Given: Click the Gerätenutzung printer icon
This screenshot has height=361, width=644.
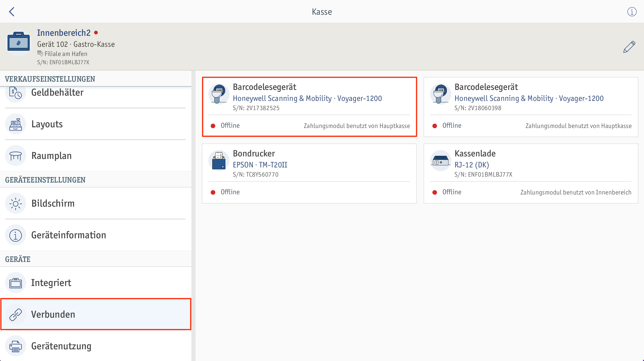Looking at the screenshot, I should pos(16,347).
